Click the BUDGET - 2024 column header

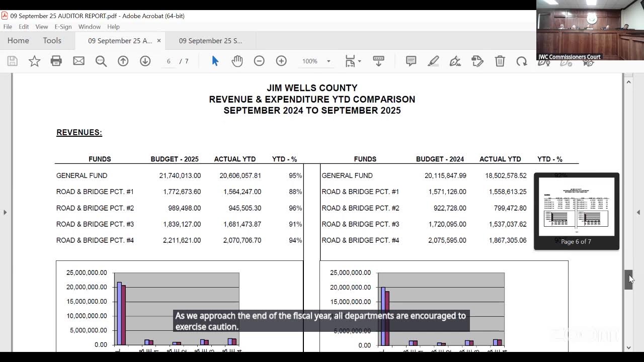point(440,159)
